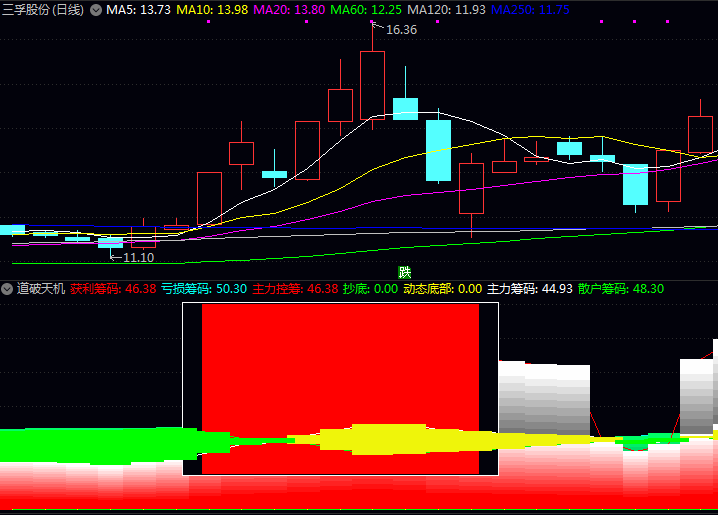Click the 主力控筹: 46.38 value

[x=295, y=289]
